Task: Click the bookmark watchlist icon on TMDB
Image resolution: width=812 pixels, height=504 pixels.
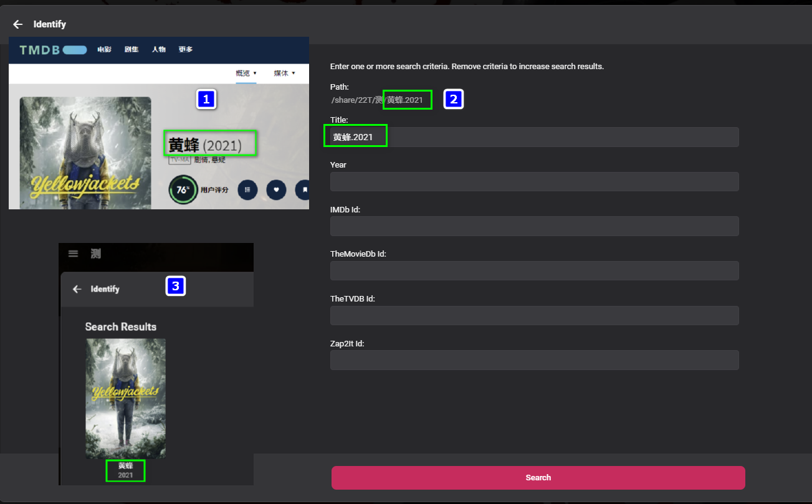Action: click(x=303, y=189)
